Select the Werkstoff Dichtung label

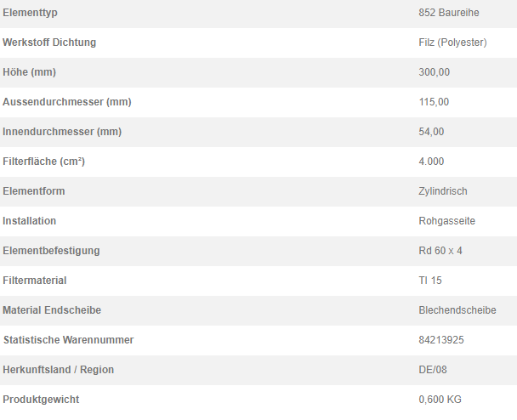pos(49,43)
